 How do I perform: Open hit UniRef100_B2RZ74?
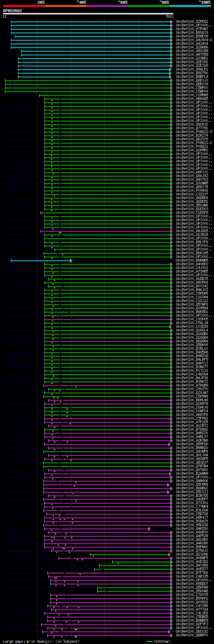(193, 135)
